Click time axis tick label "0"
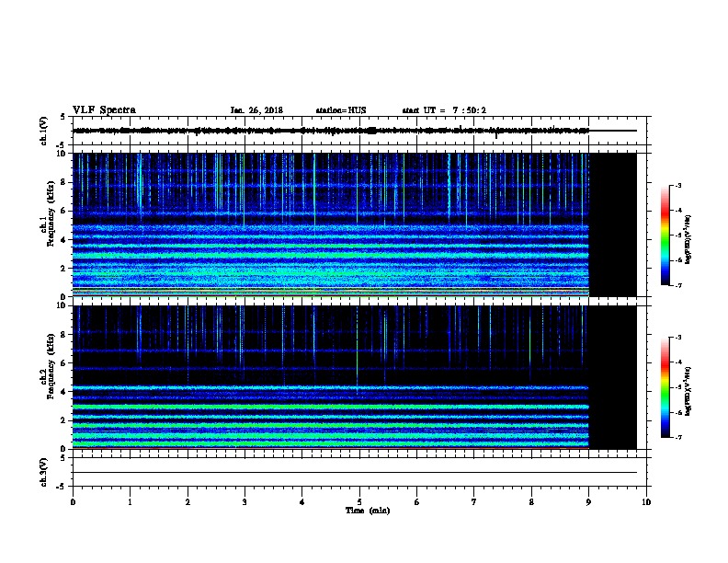 (73, 502)
